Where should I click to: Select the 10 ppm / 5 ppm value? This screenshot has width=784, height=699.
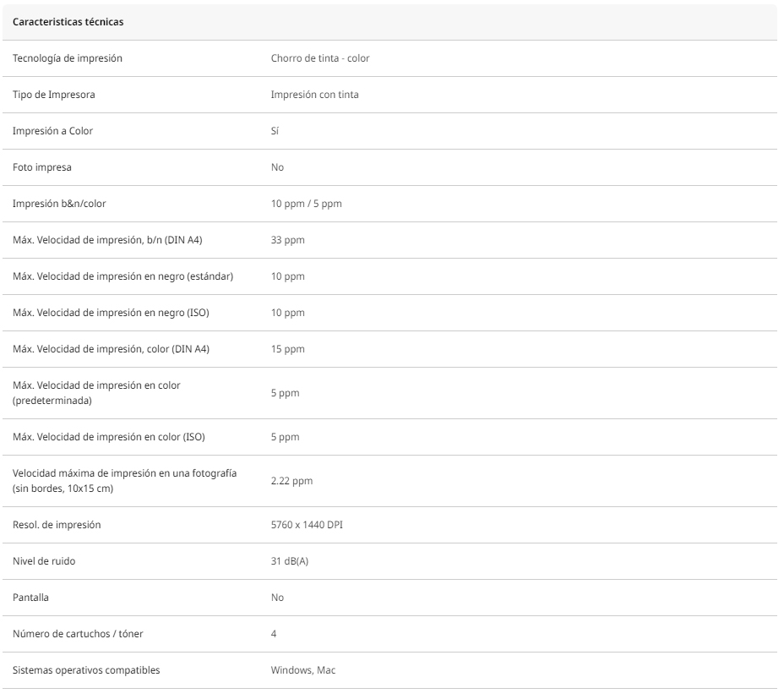tap(307, 204)
